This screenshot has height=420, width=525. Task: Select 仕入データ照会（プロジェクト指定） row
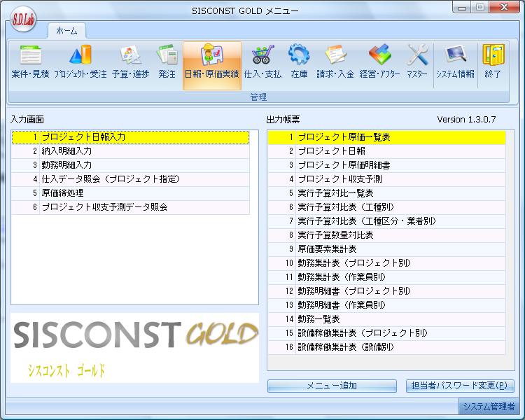pyautogui.click(x=131, y=179)
